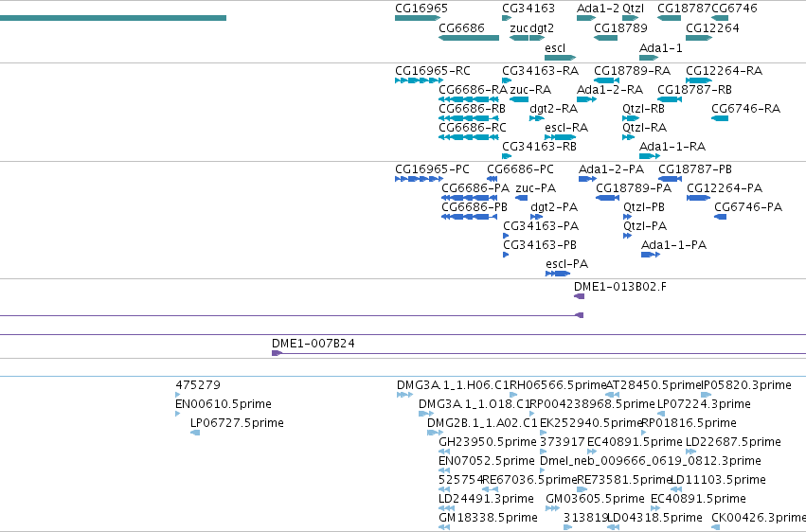The width and height of the screenshot is (806, 532).
Task: Select the Qtzl-PB protein label
Action: 644,207
